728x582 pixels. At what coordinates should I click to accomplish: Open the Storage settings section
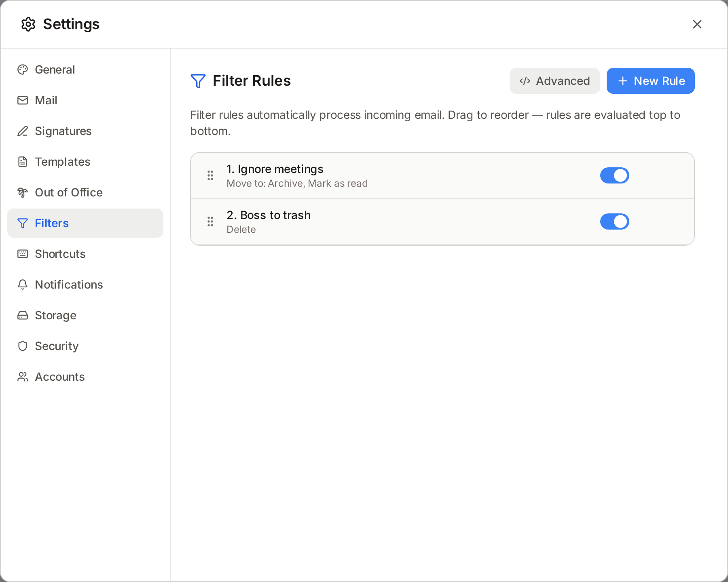coord(55,315)
